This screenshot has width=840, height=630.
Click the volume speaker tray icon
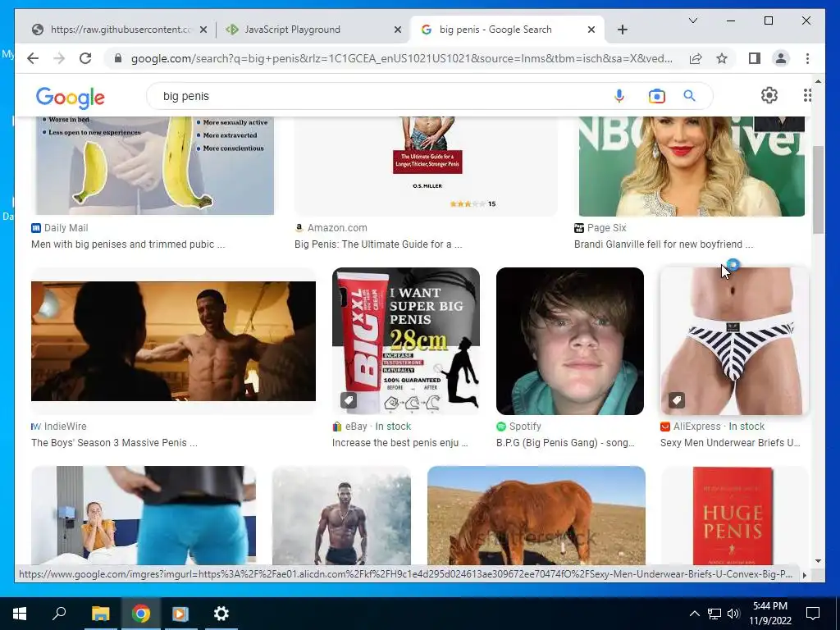[733, 614]
